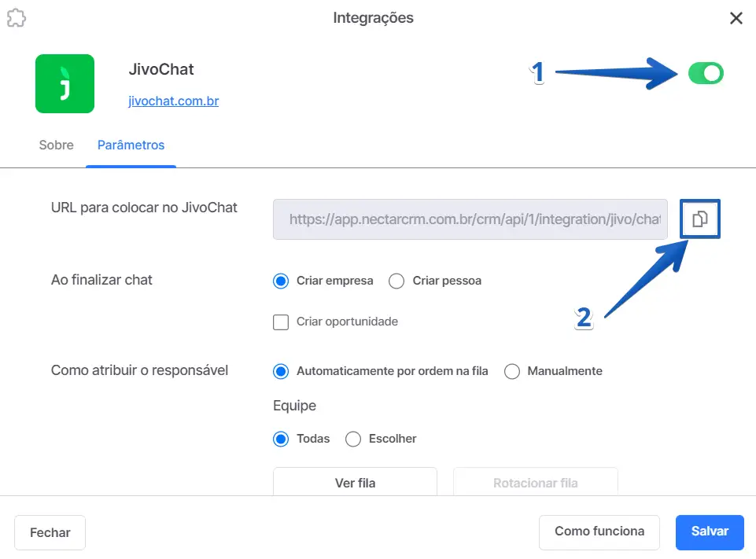Open the jivochat.com.br link
756x559 pixels.
click(173, 101)
